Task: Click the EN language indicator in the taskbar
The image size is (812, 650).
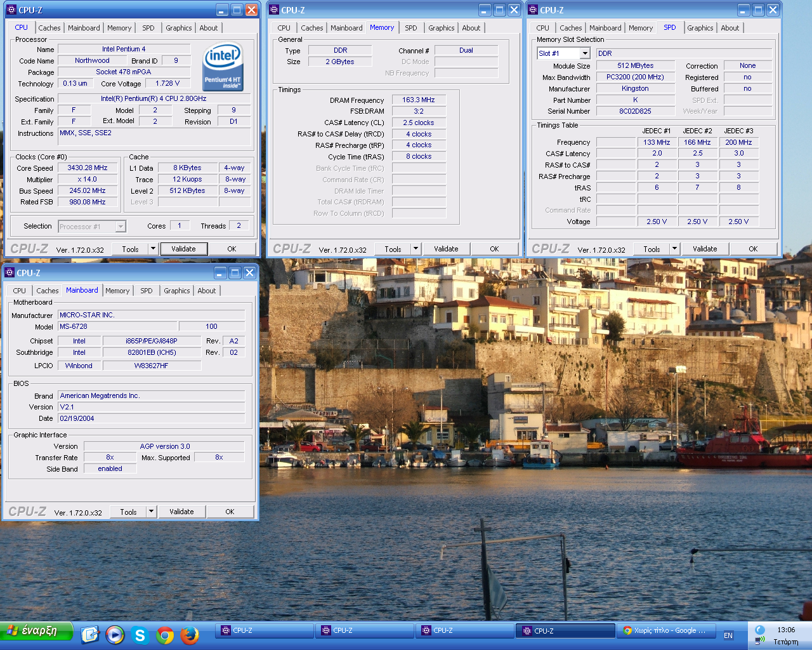Action: tap(728, 635)
